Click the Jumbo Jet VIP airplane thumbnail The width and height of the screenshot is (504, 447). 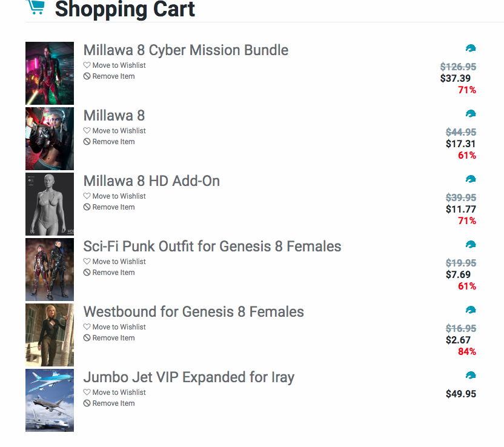point(50,400)
